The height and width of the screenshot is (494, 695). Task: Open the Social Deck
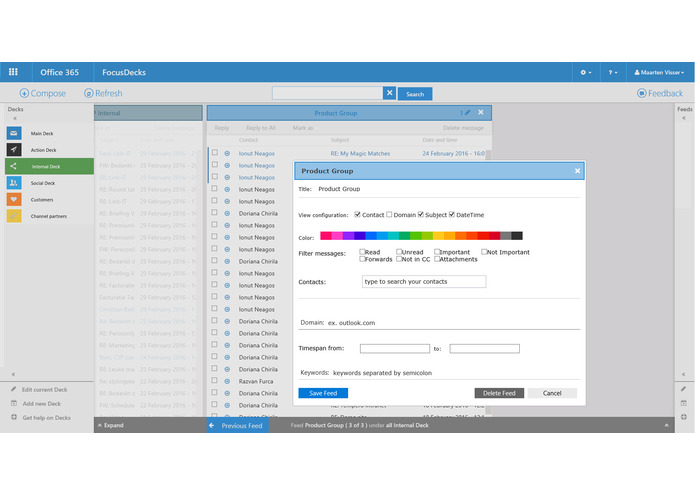point(49,183)
